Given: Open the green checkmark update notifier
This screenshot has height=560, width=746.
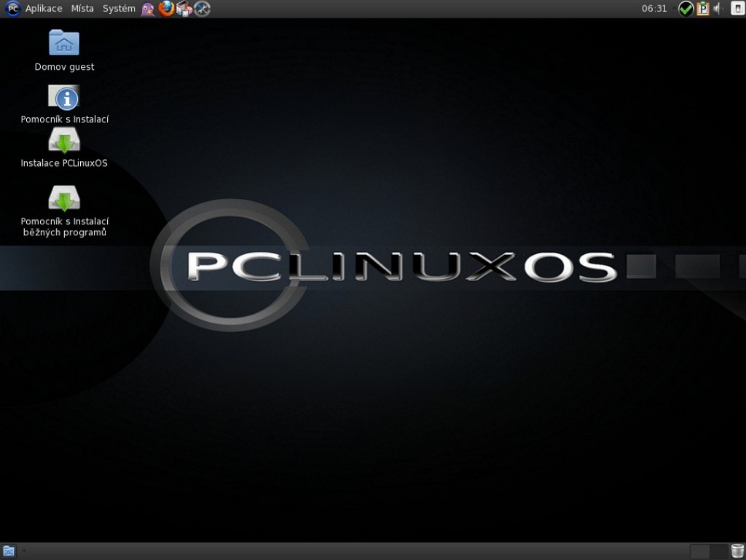Looking at the screenshot, I should click(x=686, y=9).
